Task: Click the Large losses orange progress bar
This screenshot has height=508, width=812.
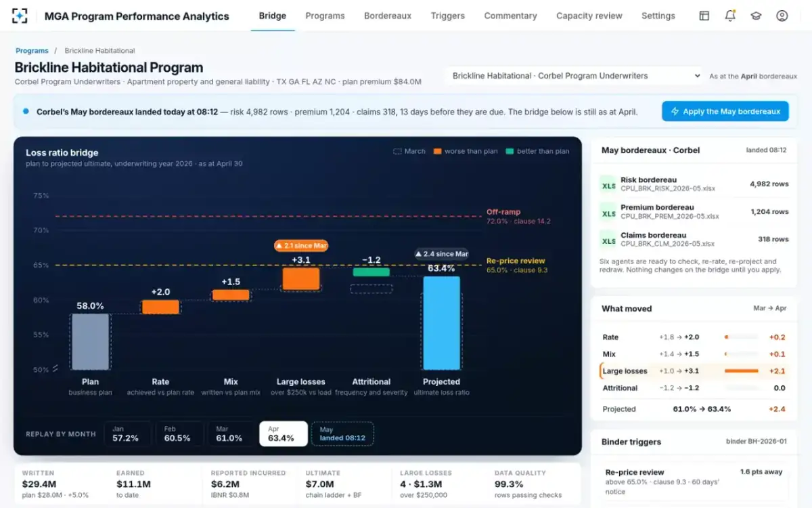Action: (x=741, y=371)
